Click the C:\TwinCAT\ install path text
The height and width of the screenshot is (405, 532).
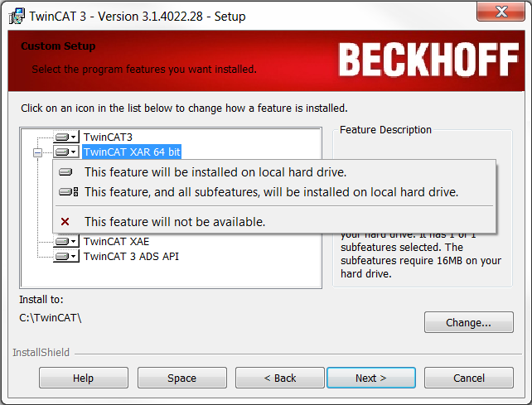tap(51, 318)
